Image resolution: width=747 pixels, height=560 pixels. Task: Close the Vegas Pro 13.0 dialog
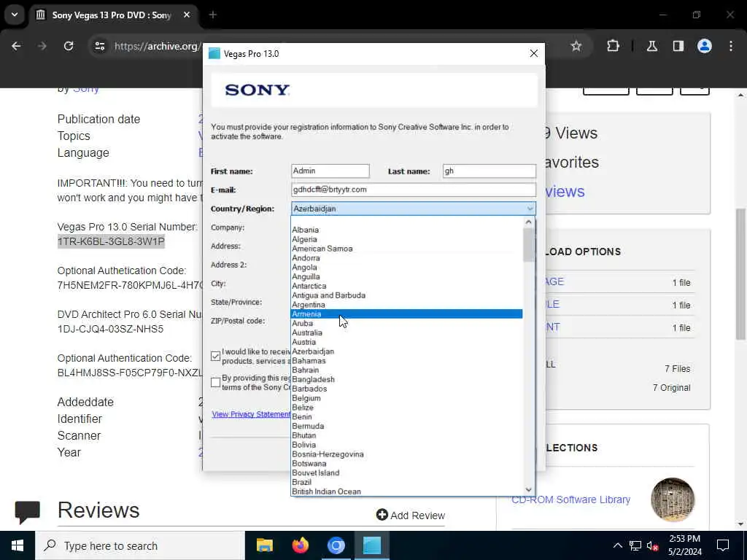pos(533,53)
